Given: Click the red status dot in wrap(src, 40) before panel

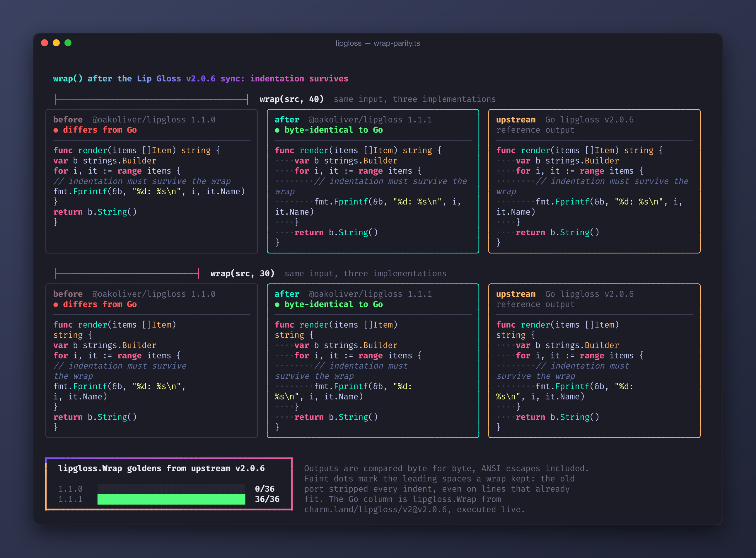Looking at the screenshot, I should pos(56,130).
